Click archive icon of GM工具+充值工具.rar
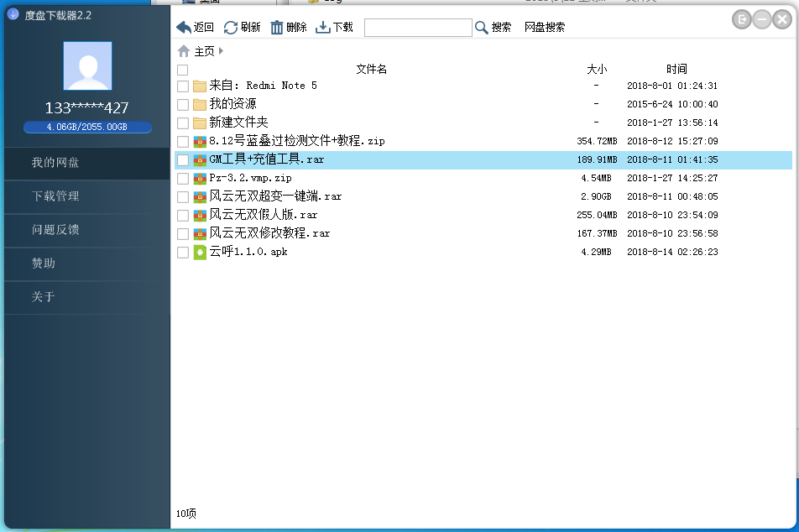799x532 pixels. [x=200, y=160]
